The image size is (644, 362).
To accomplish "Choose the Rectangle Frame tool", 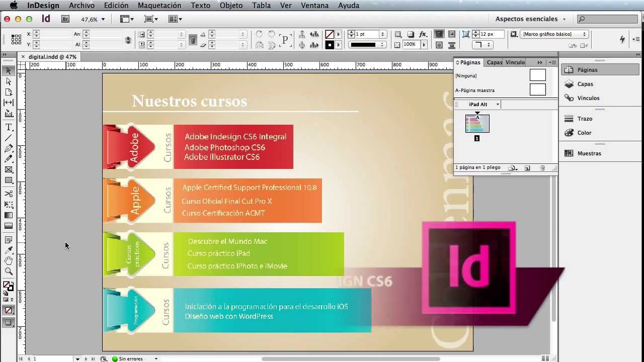I will click(x=9, y=170).
